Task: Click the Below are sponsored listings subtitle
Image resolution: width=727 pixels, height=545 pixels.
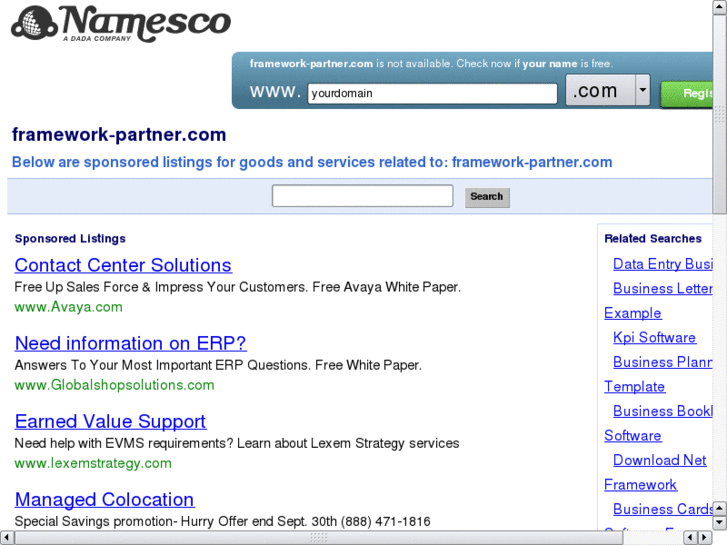Action: (312, 162)
